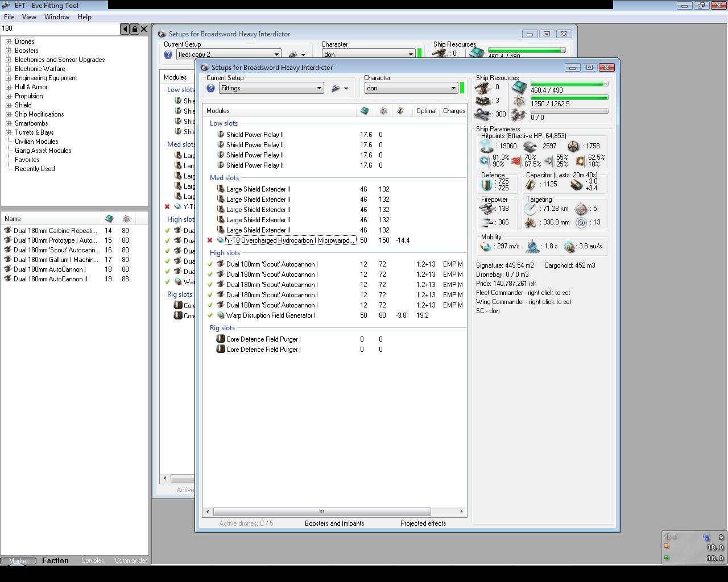Click the Defence shield icon showing 725

pos(487,185)
